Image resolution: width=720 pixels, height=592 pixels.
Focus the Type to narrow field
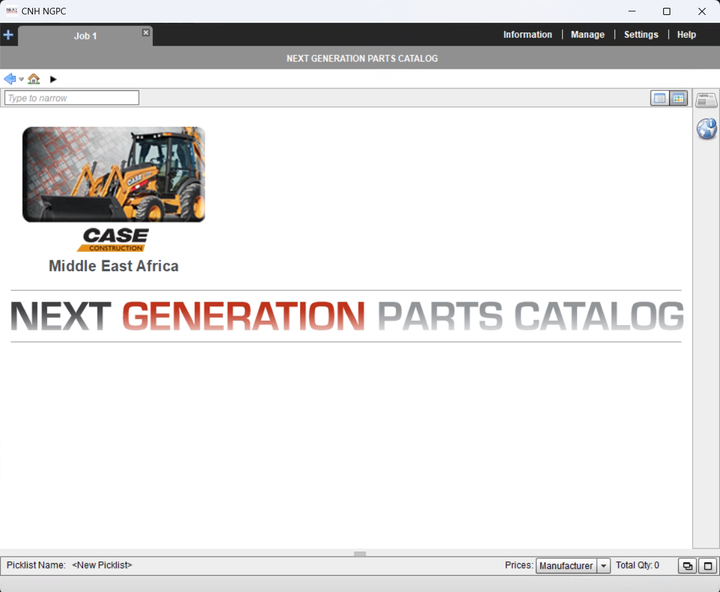pyautogui.click(x=72, y=98)
